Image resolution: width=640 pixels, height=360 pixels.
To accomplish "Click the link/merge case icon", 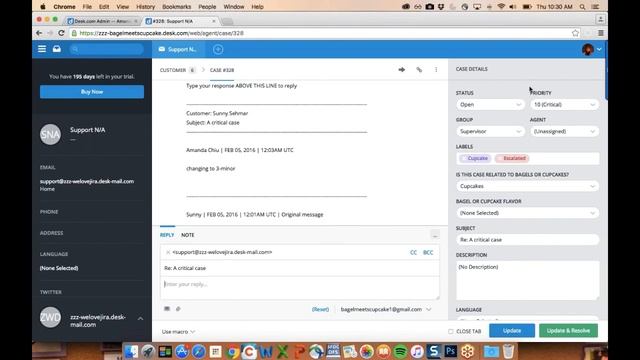I will tap(419, 70).
